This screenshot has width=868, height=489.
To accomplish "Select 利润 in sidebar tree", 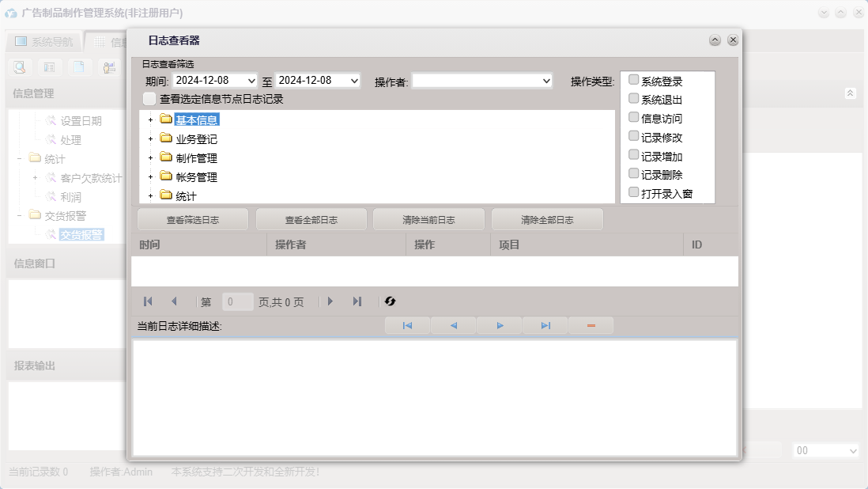I will click(71, 197).
